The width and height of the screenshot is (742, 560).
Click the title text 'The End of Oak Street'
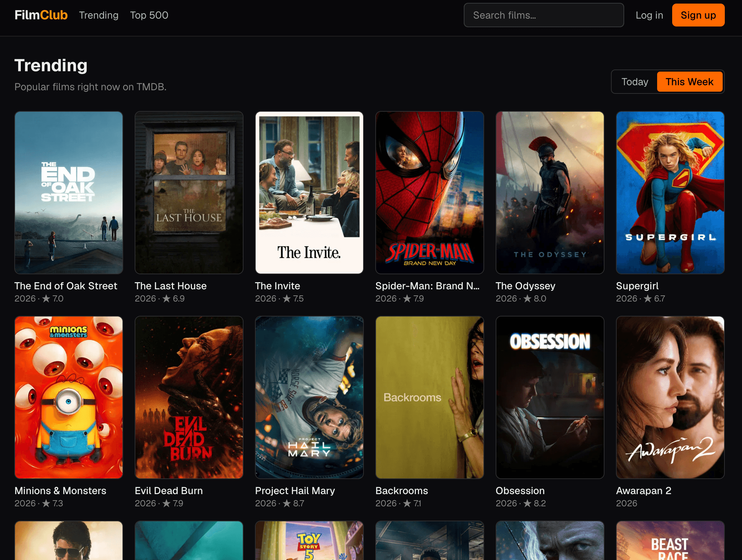point(66,286)
